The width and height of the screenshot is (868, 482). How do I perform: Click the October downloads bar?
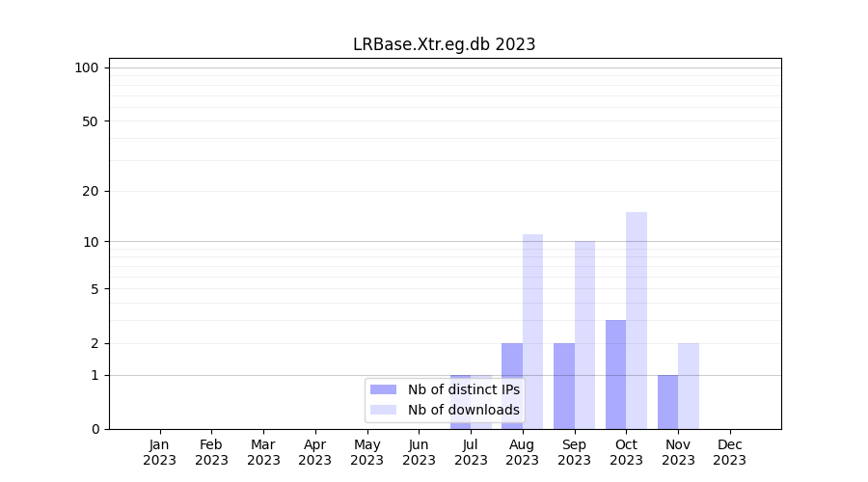click(x=637, y=320)
